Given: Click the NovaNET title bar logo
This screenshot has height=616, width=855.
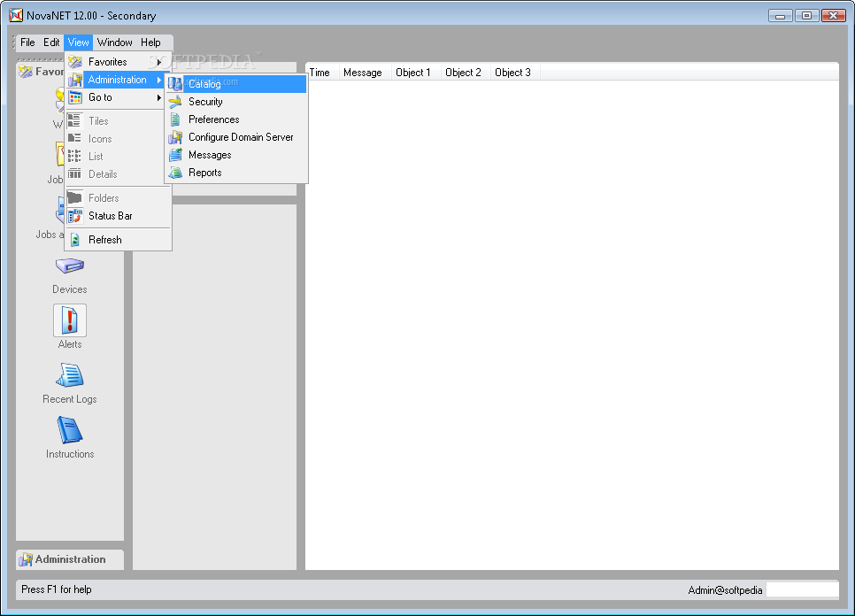Looking at the screenshot, I should point(16,15).
